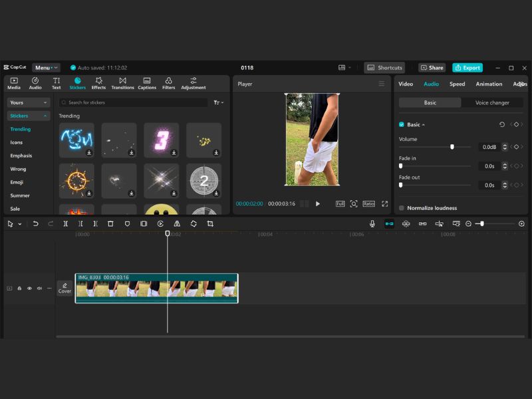Screen dimensions: 532x399
Task: Click the Fade out slider handle
Action: pyautogui.click(x=401, y=185)
